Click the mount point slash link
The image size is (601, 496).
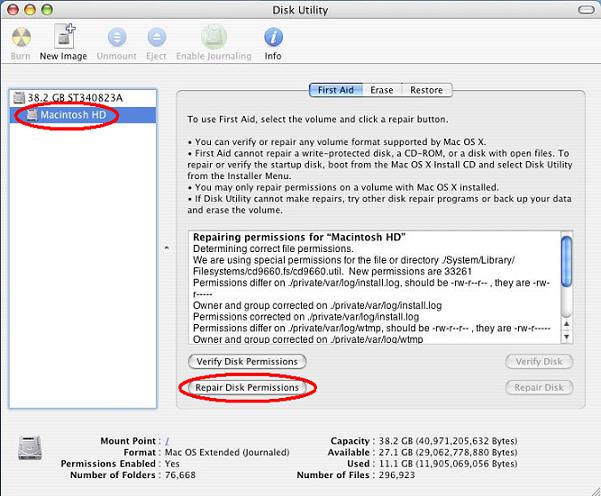coord(167,441)
